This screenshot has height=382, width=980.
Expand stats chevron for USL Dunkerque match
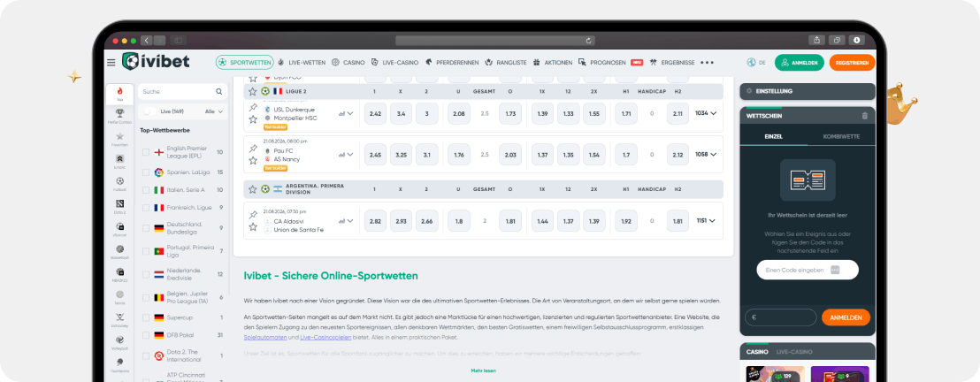click(350, 113)
